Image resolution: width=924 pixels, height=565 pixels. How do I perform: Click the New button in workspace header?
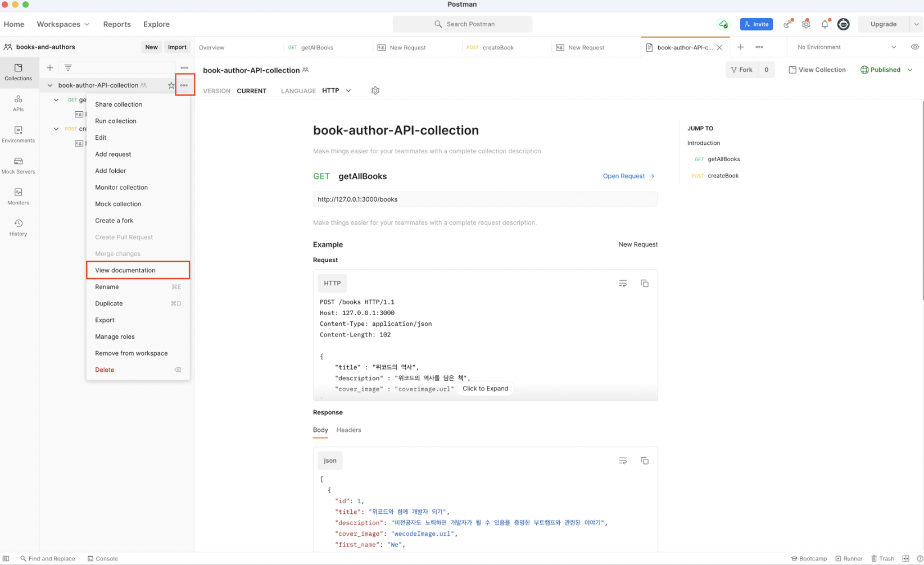151,47
